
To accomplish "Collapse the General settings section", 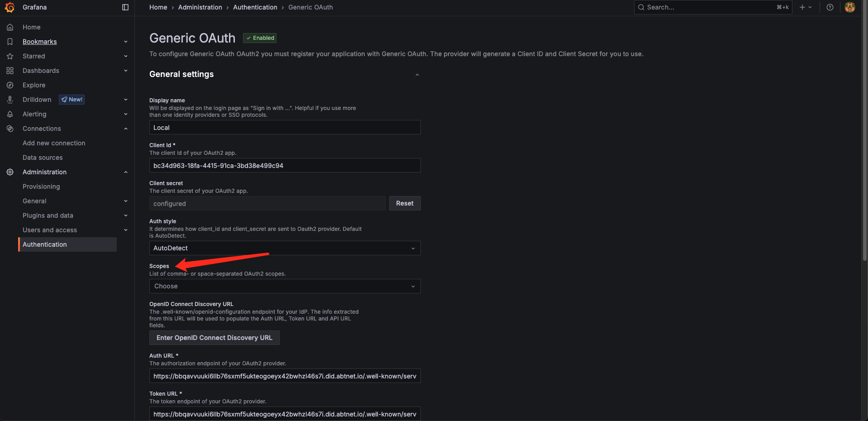I will (x=417, y=75).
